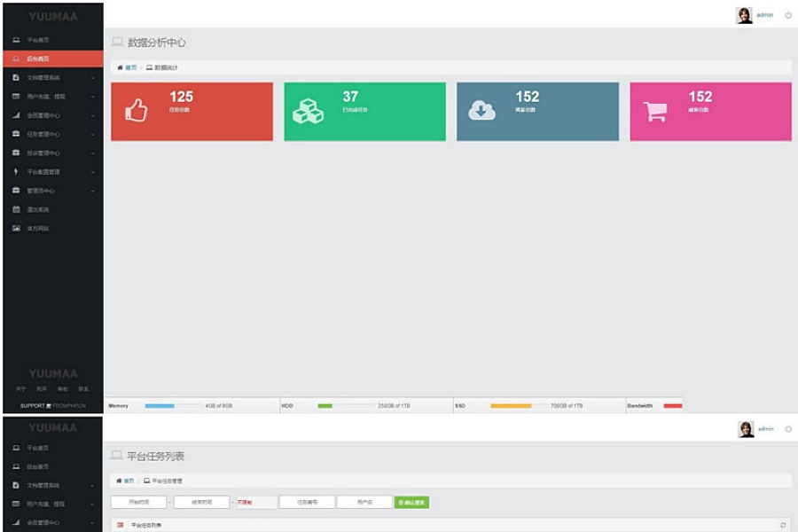Click the '4GB of 8GB' memory text

219,406
